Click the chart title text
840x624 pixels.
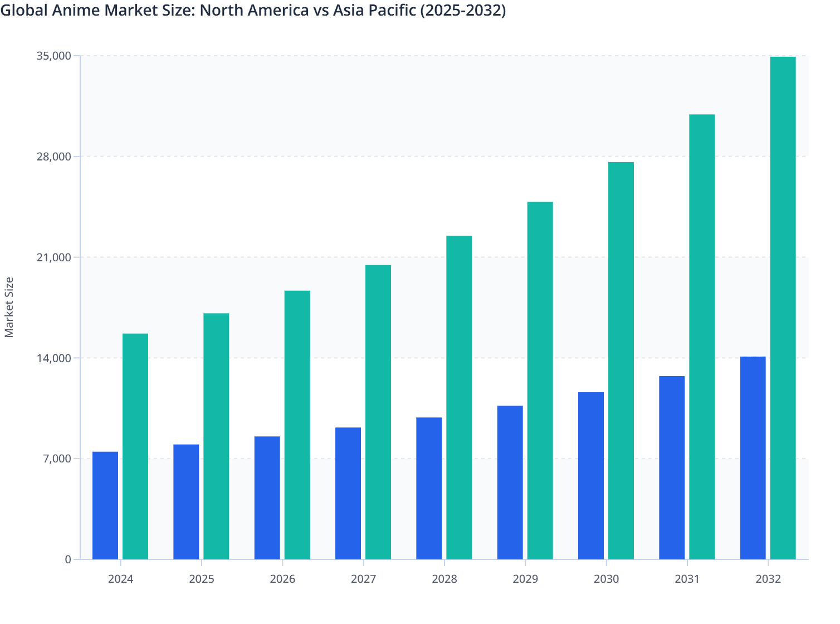(x=254, y=11)
